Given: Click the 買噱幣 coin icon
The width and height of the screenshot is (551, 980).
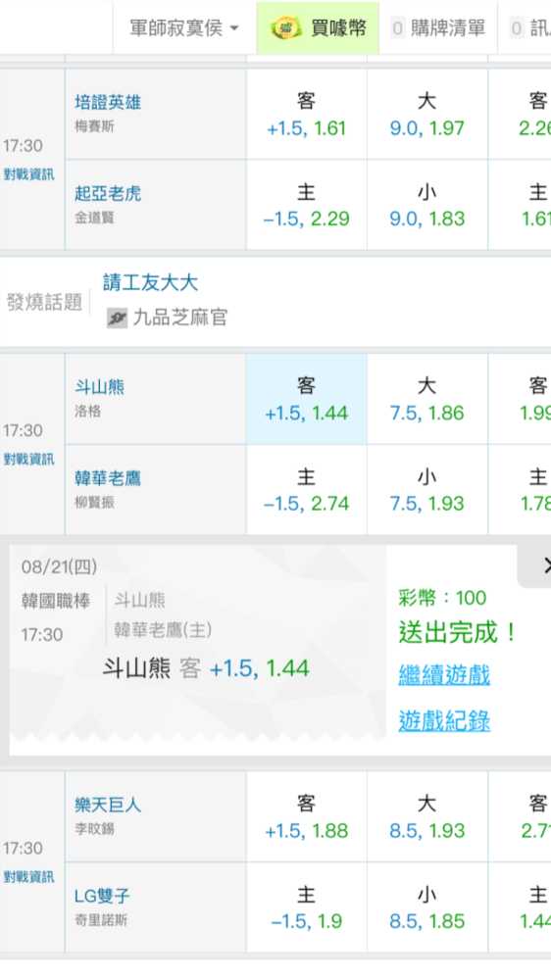Looking at the screenshot, I should click(286, 27).
